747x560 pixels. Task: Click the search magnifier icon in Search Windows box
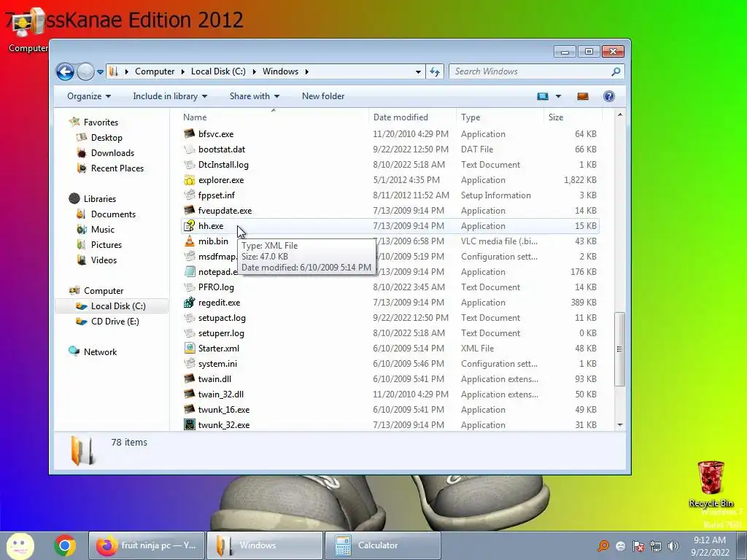click(x=616, y=71)
